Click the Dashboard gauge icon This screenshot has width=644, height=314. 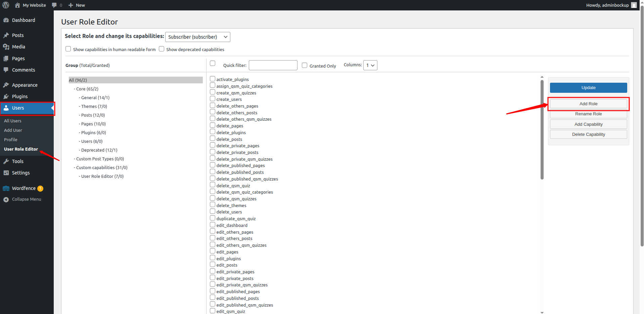pos(6,20)
